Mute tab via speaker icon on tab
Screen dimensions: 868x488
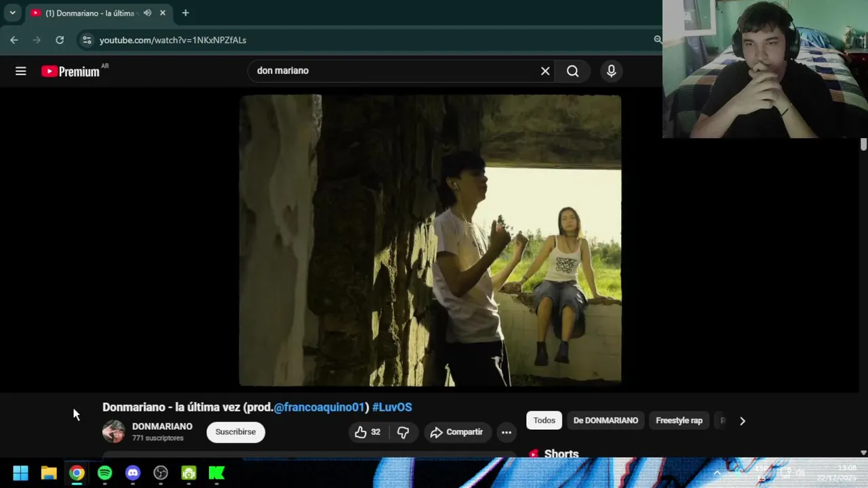tap(147, 13)
